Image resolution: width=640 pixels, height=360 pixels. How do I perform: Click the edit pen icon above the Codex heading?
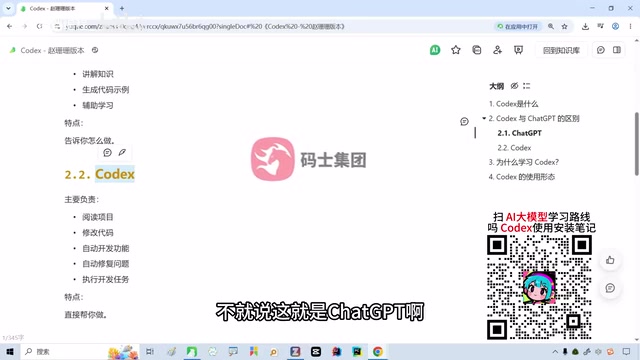tap(122, 152)
